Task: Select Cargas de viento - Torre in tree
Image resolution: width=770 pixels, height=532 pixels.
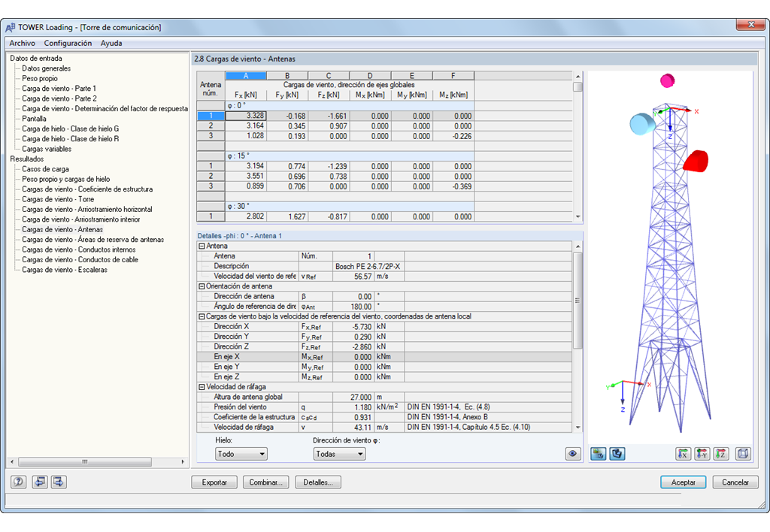Action: 58,199
